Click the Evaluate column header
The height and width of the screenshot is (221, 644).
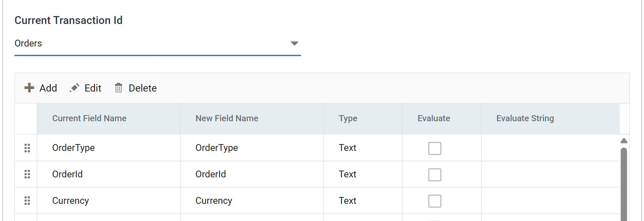pyautogui.click(x=442, y=118)
